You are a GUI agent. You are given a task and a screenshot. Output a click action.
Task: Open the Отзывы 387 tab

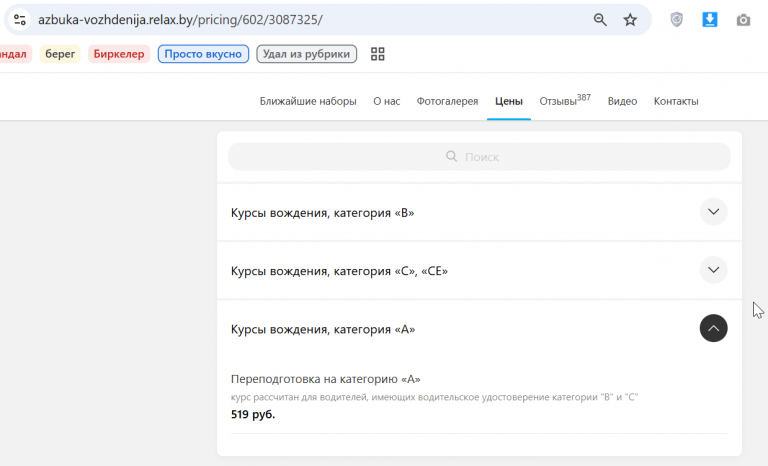click(565, 100)
